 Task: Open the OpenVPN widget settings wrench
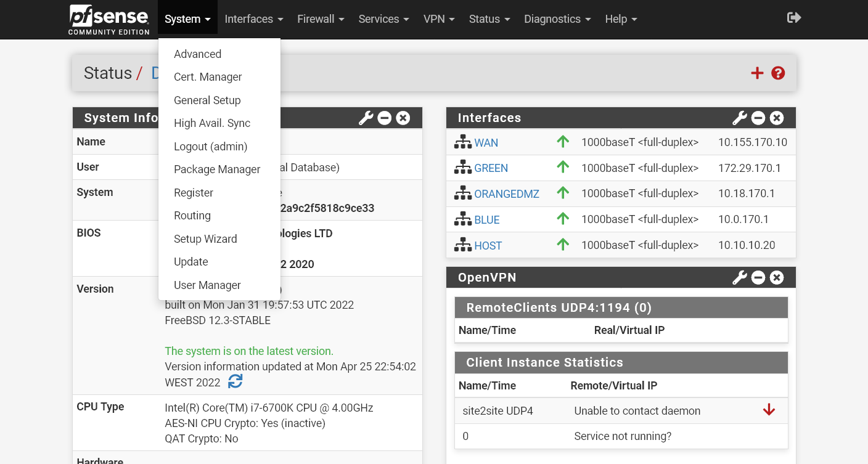pyautogui.click(x=739, y=277)
